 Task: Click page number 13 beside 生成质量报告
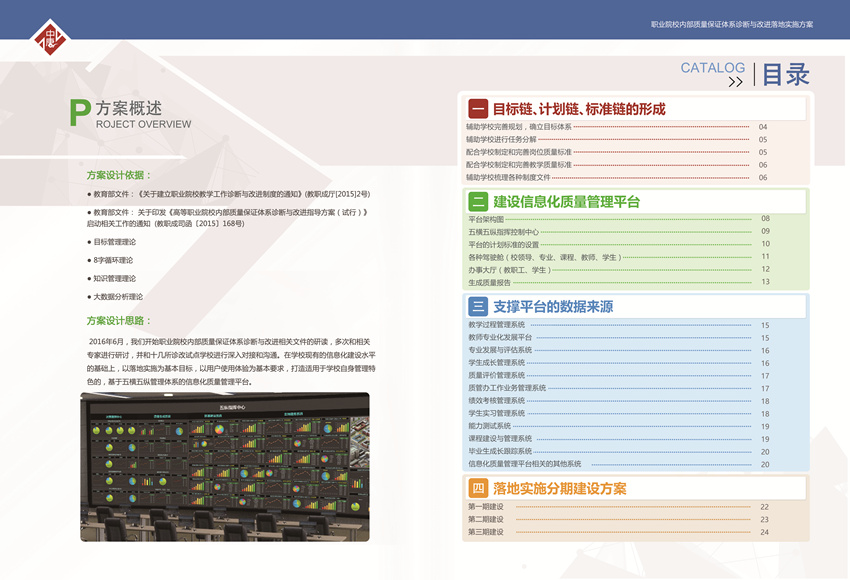coord(765,282)
